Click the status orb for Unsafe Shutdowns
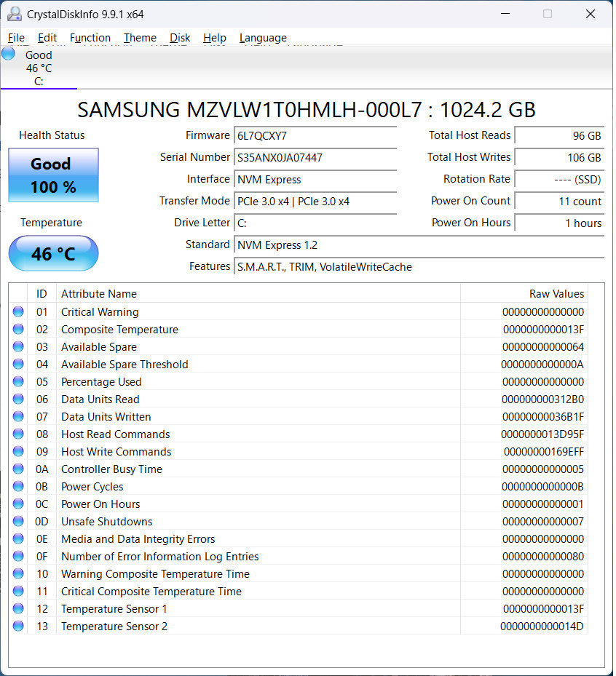This screenshot has width=616, height=676. pyautogui.click(x=18, y=521)
